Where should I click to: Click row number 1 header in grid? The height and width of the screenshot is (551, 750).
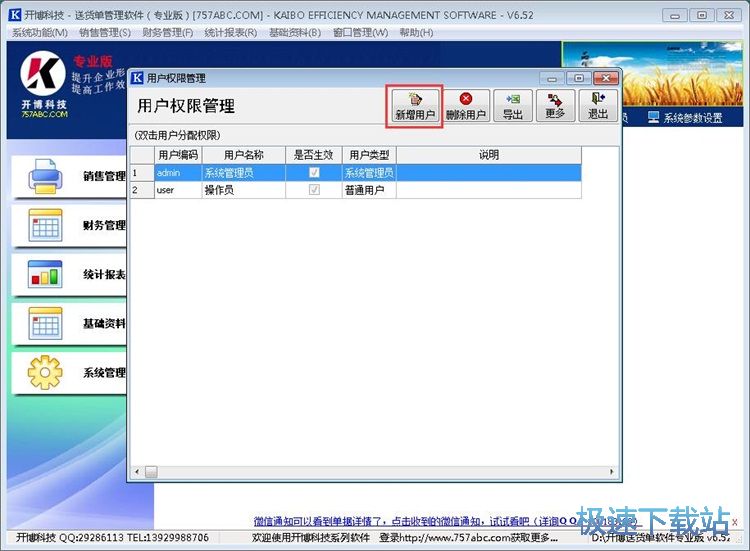142,173
